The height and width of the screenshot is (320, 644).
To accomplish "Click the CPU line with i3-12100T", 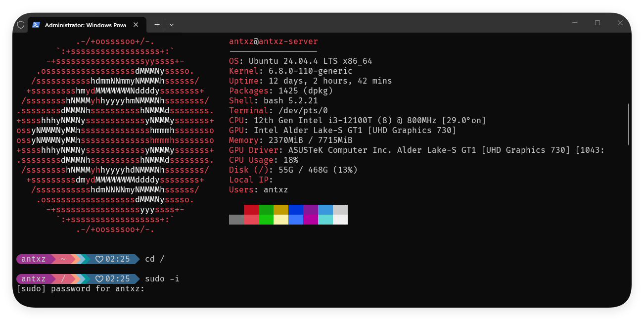I will (x=358, y=121).
